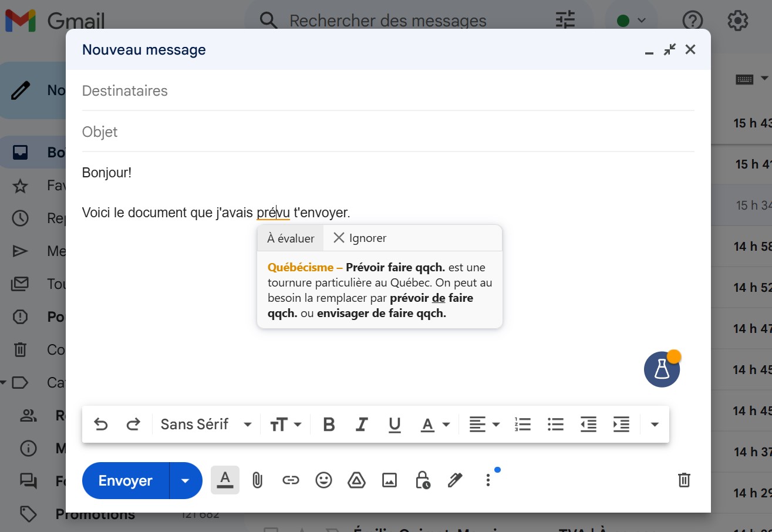This screenshot has height=532, width=772.
Task: Toggle underline formatting
Action: point(395,425)
